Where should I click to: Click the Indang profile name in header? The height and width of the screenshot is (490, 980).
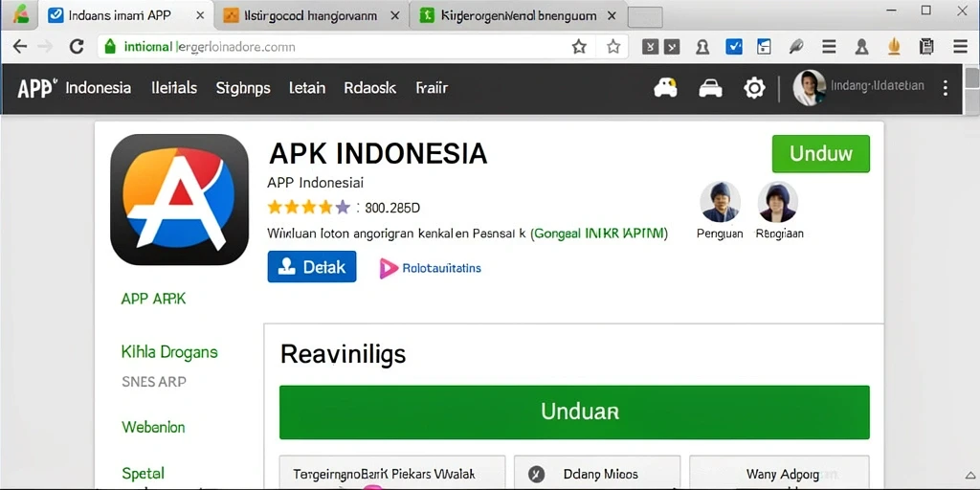pos(878,86)
